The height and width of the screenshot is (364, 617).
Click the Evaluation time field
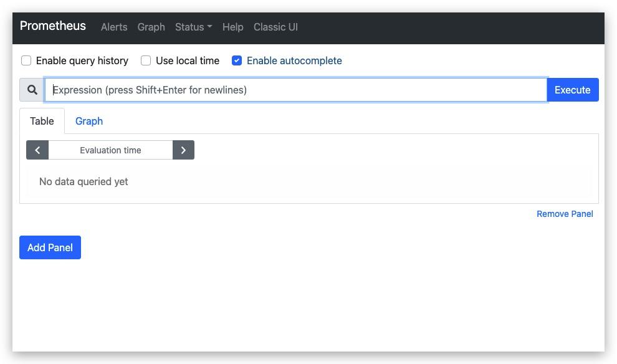click(110, 150)
